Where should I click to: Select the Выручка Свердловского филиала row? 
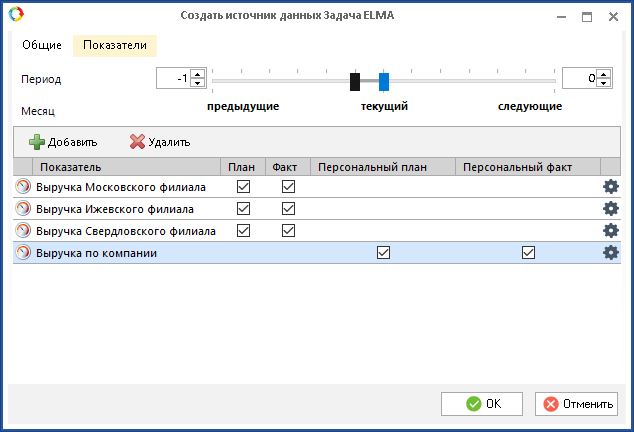tap(125, 231)
